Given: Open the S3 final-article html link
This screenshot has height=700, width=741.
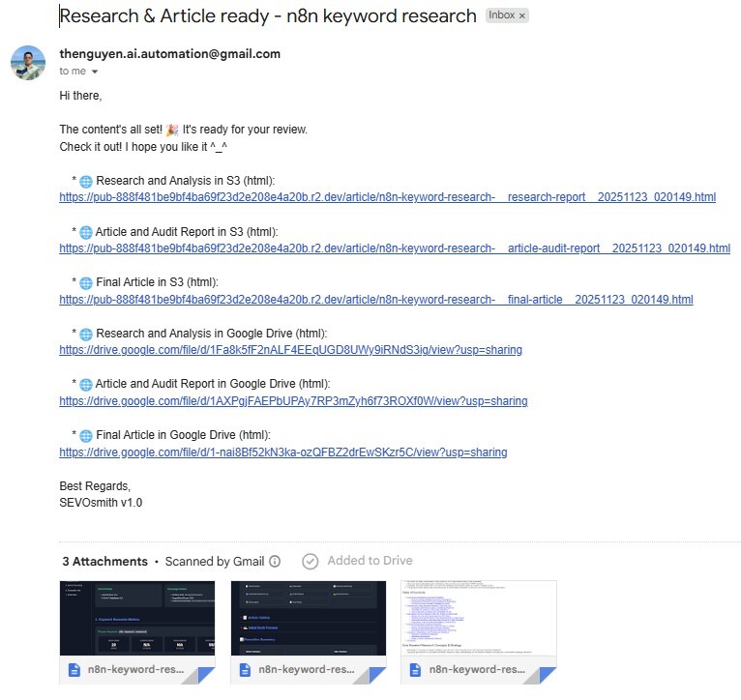Looking at the screenshot, I should coord(376,300).
